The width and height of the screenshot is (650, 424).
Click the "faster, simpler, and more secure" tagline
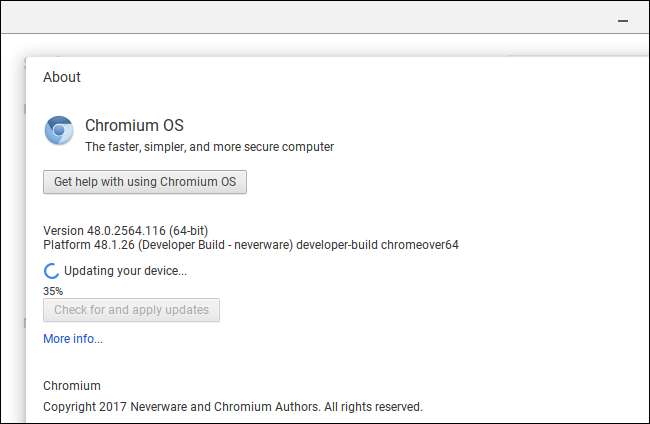209,147
